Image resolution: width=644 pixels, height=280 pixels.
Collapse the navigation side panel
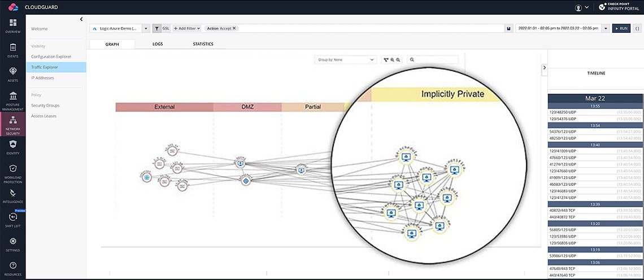pyautogui.click(x=81, y=19)
